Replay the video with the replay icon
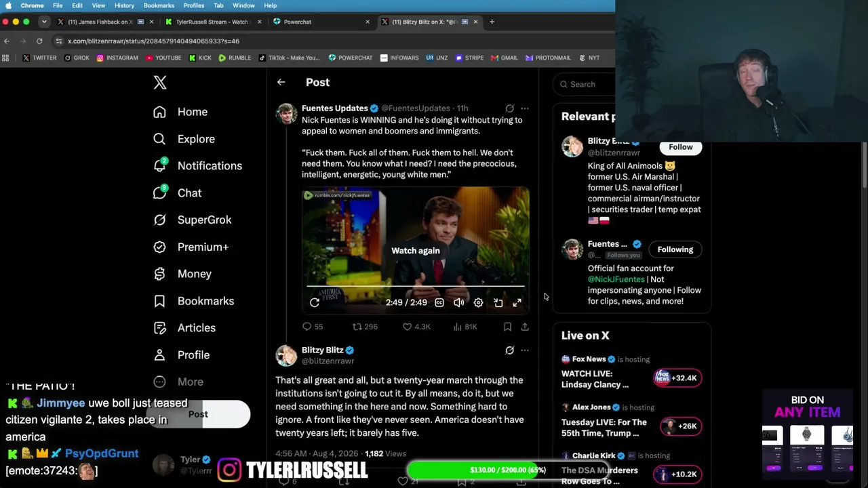 (315, 302)
